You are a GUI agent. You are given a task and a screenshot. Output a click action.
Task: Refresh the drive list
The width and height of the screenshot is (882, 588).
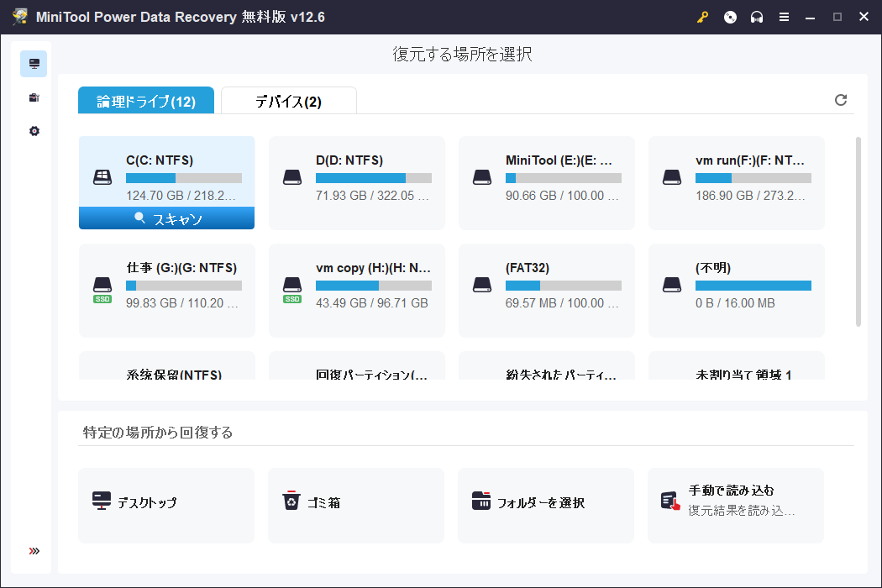841,99
